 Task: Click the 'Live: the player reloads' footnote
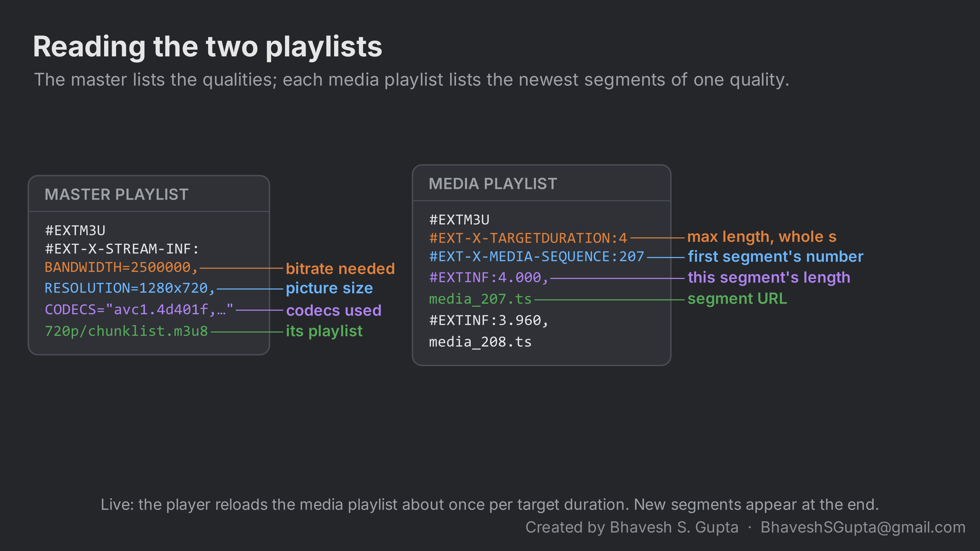click(490, 504)
